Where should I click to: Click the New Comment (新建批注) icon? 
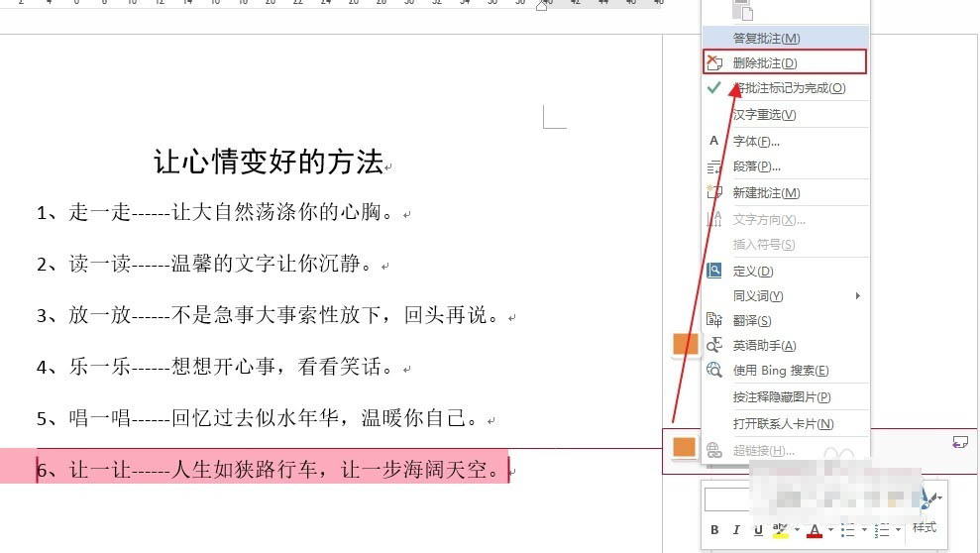[713, 192]
